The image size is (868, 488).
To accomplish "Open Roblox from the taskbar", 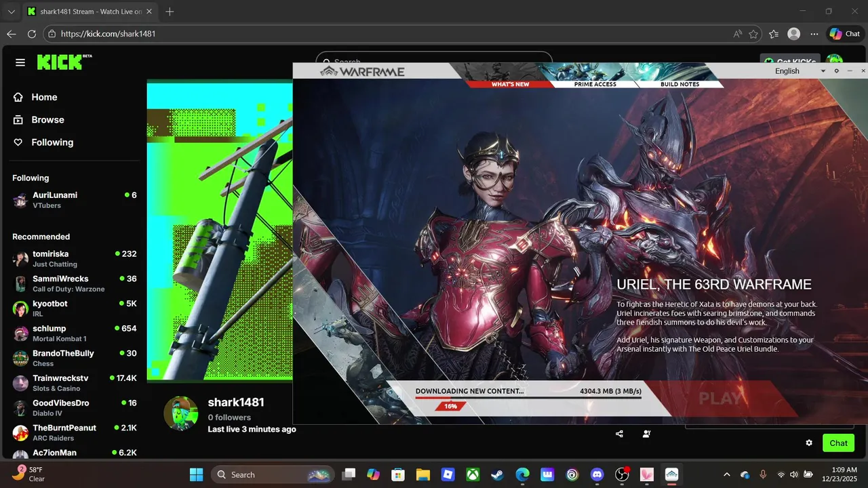I will click(x=448, y=474).
